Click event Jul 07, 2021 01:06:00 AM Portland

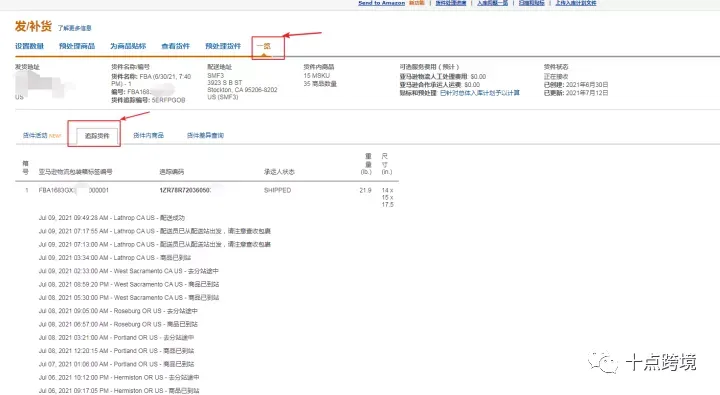(116, 364)
